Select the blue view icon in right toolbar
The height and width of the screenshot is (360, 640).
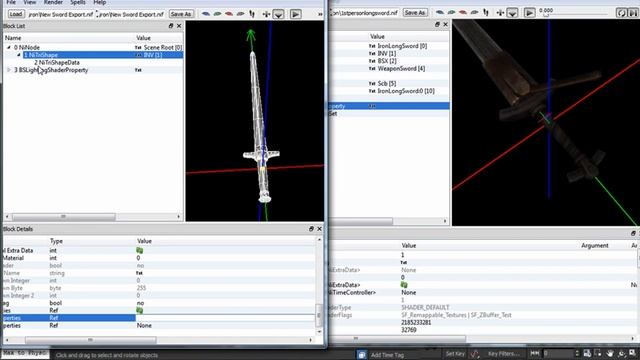[x=440, y=13]
